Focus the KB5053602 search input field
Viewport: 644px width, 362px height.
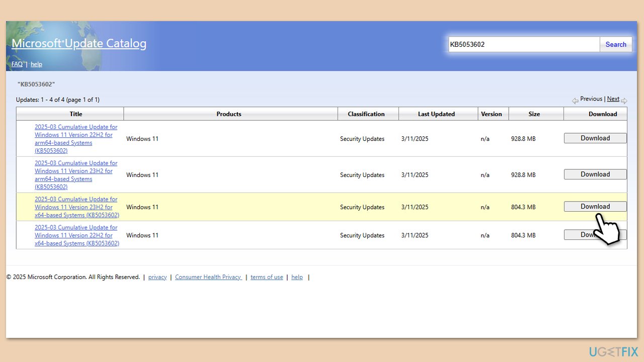pos(524,44)
